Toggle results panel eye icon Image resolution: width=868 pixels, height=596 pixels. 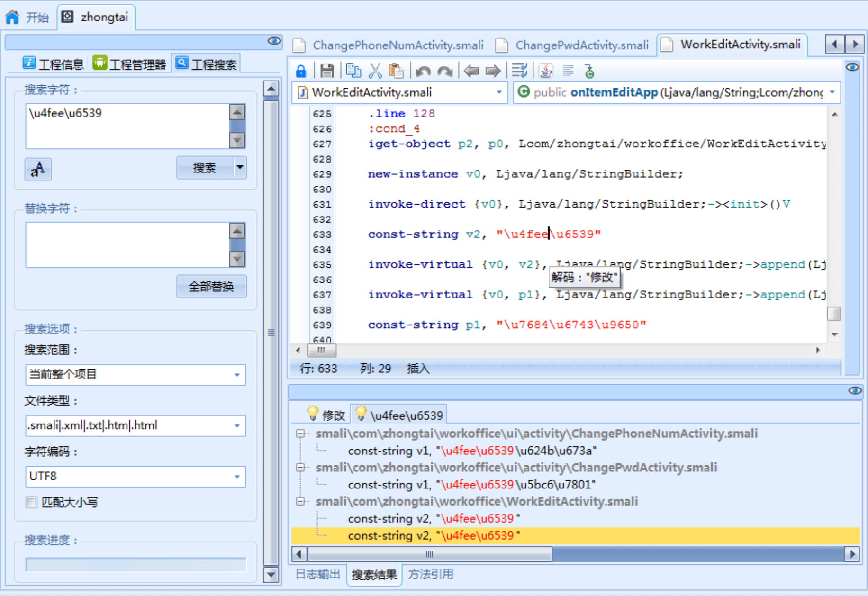coord(855,391)
